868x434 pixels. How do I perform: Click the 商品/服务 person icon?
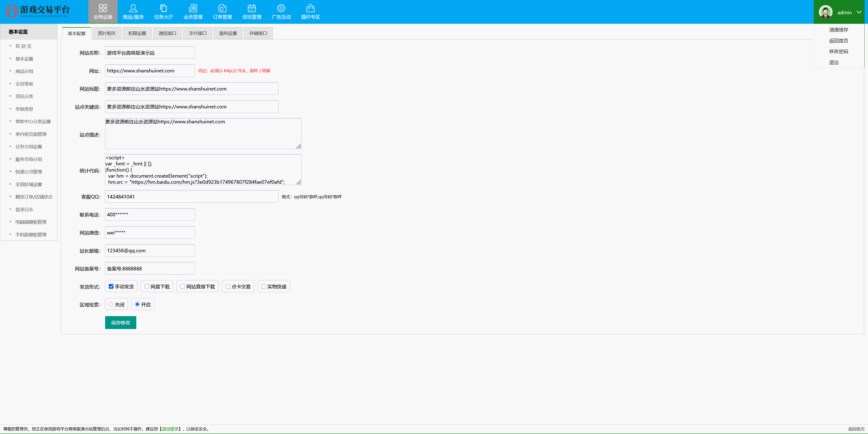tap(133, 8)
